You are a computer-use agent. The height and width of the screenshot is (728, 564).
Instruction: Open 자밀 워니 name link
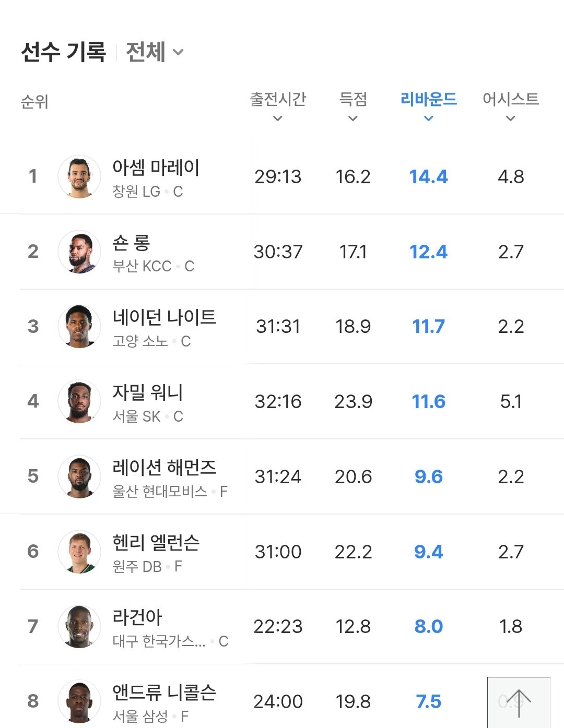pyautogui.click(x=148, y=392)
